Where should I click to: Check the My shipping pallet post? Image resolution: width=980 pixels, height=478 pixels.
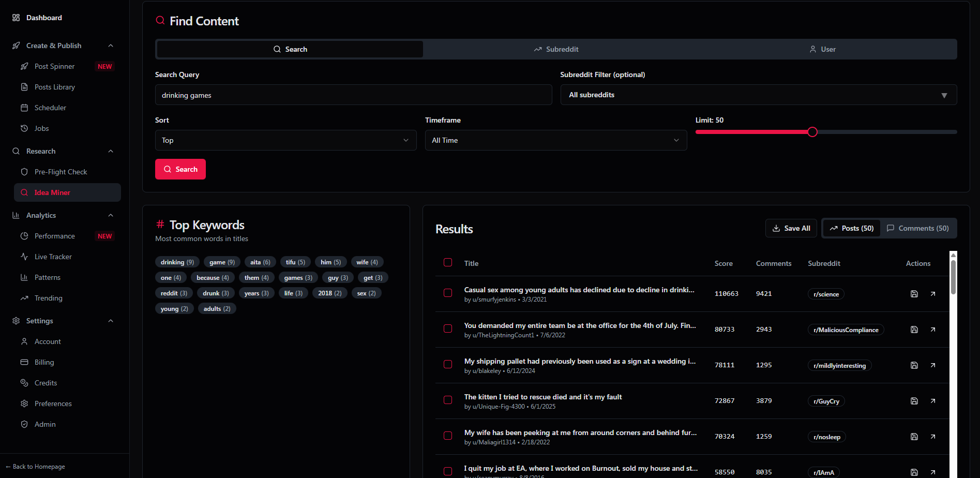point(448,364)
